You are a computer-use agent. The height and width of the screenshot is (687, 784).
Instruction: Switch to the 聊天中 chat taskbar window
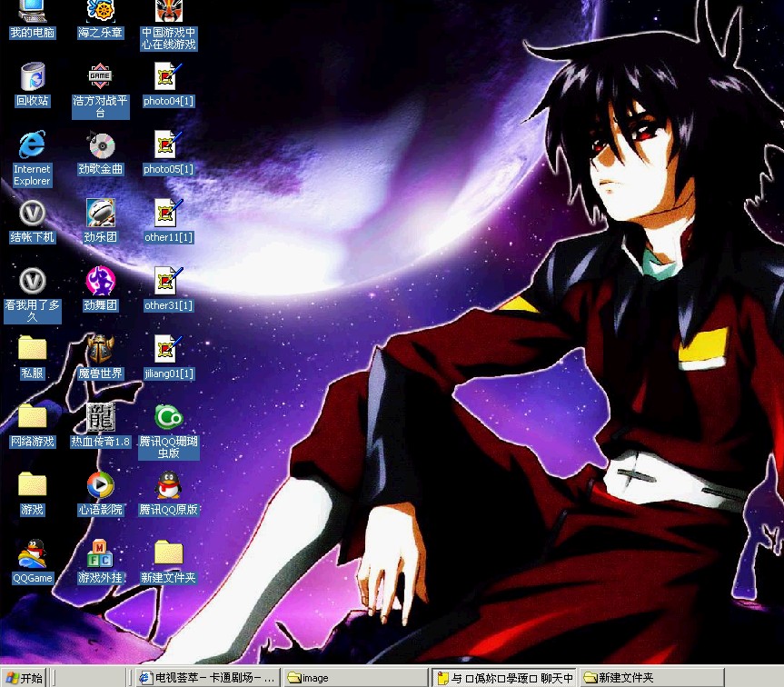[x=504, y=678]
